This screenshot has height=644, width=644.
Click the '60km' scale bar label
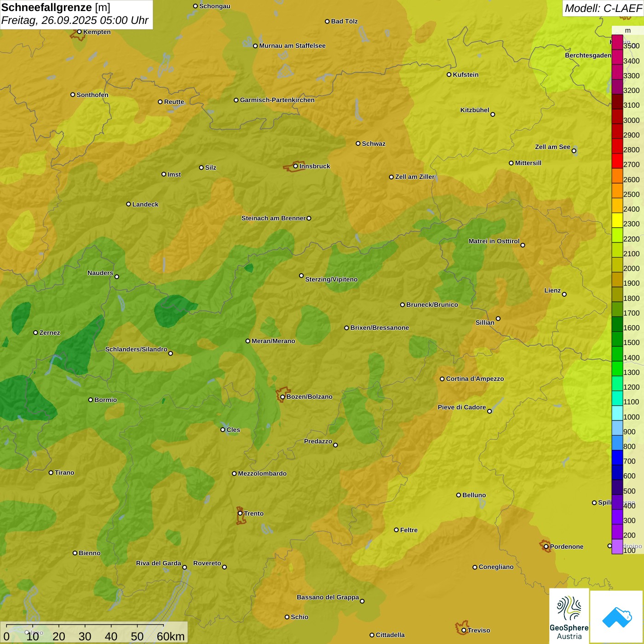(x=171, y=636)
